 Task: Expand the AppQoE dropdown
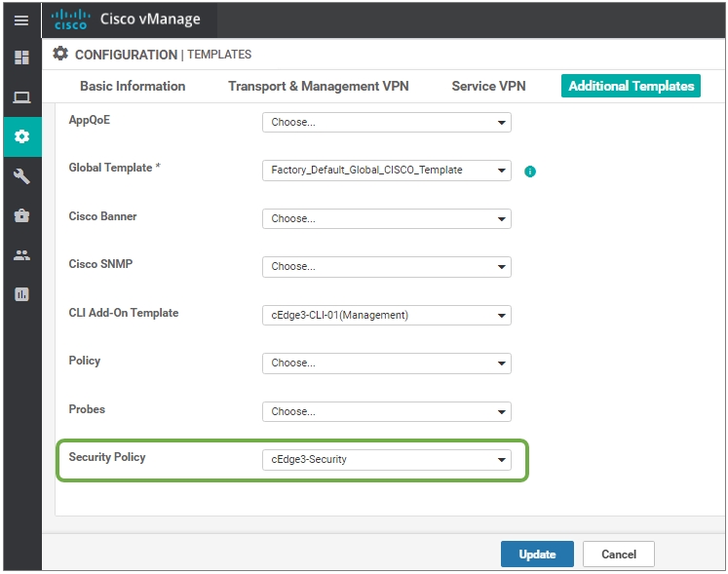click(x=386, y=123)
